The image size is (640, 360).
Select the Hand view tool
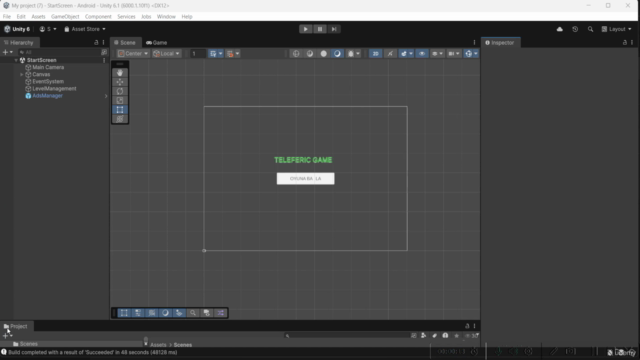120,73
